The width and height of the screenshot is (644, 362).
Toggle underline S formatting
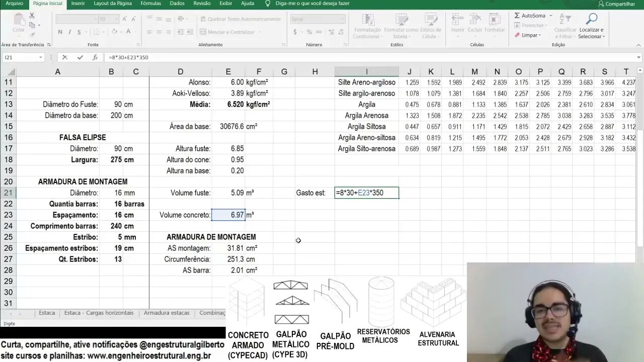point(79,32)
